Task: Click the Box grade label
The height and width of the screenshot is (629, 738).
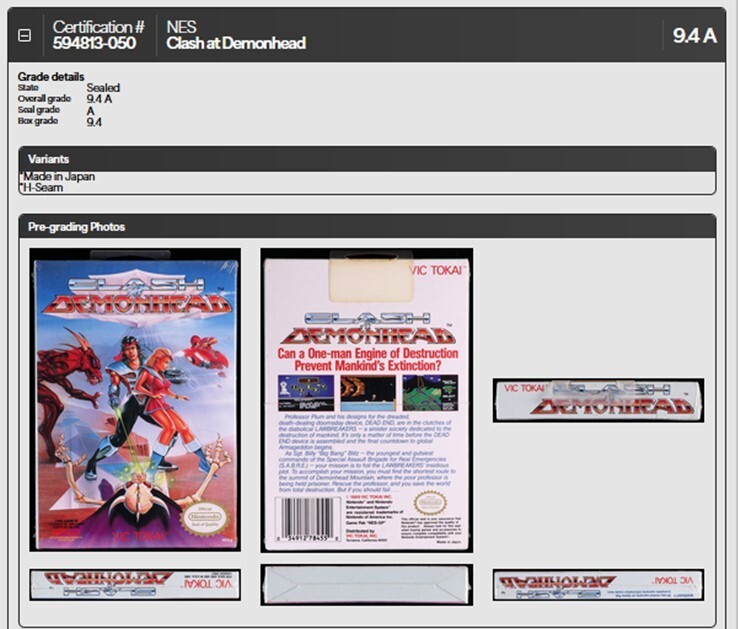Action: (x=38, y=121)
